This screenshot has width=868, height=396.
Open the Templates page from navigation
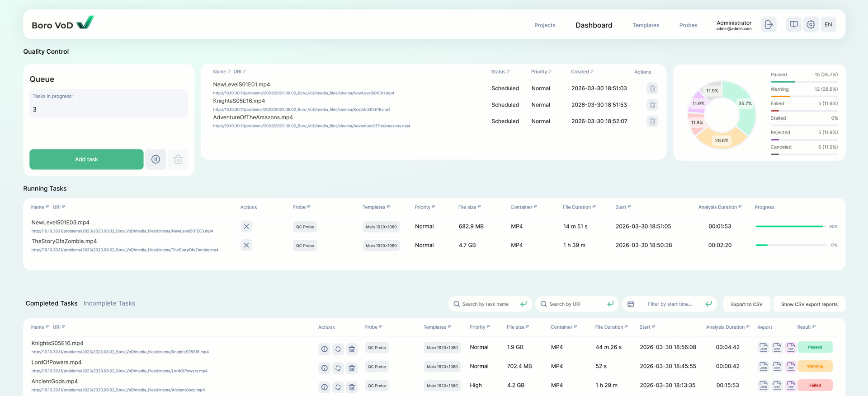(646, 25)
